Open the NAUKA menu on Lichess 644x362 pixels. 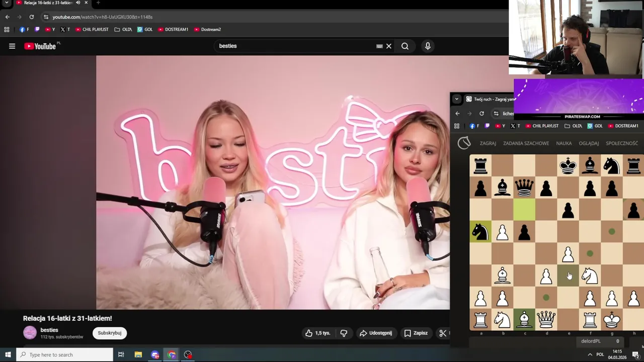click(563, 143)
